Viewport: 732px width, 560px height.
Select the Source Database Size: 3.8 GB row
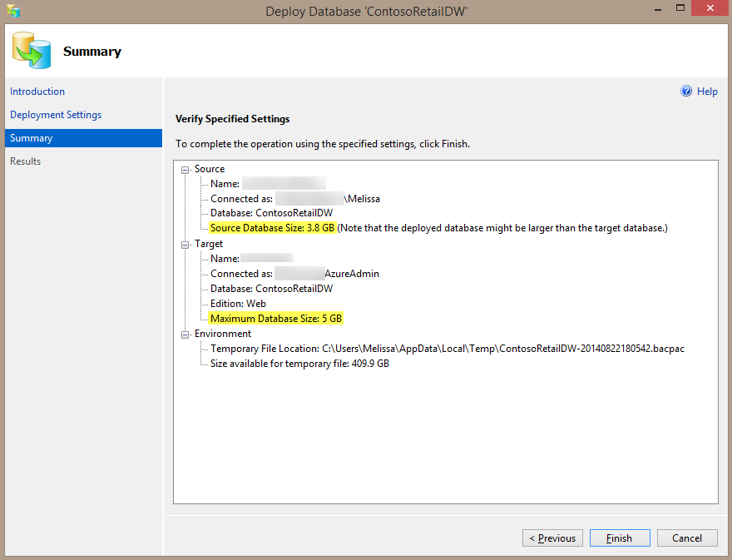(x=439, y=228)
